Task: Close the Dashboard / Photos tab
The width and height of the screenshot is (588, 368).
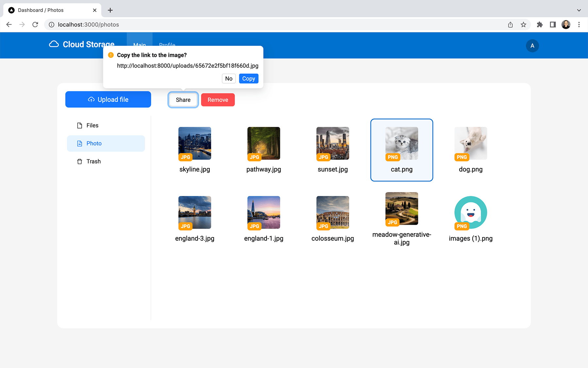Action: (x=95, y=10)
